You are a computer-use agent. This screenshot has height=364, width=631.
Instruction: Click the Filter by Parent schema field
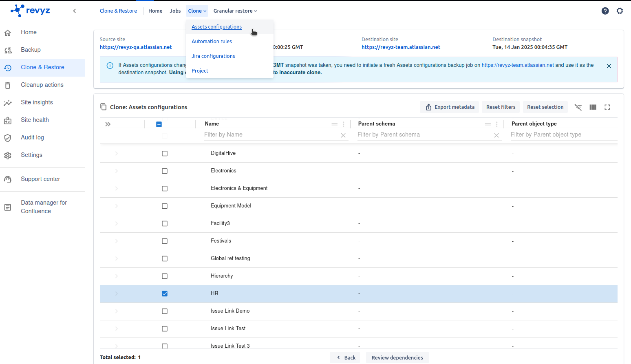click(424, 135)
